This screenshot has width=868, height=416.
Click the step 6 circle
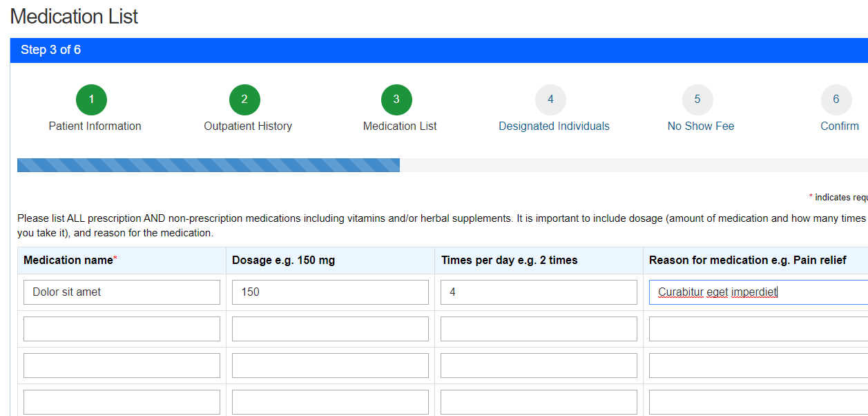[x=836, y=100]
